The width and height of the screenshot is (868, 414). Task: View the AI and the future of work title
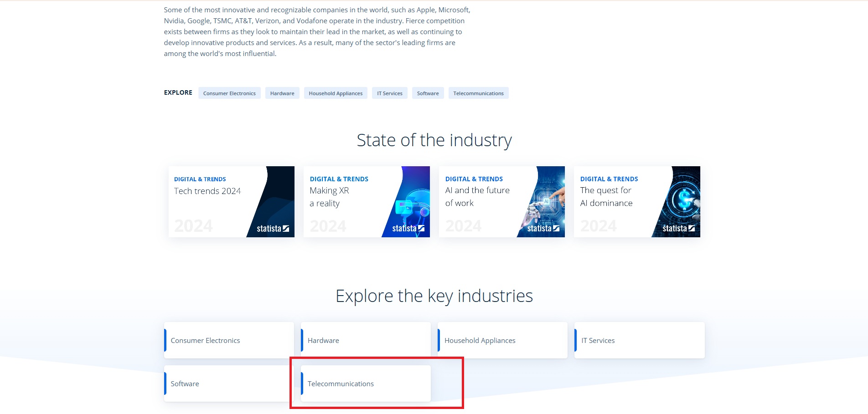point(477,197)
